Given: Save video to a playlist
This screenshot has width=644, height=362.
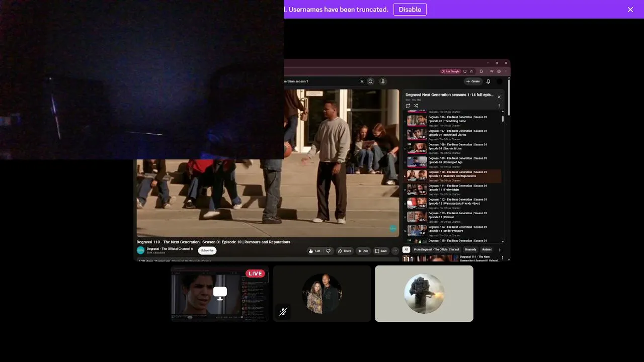Looking at the screenshot, I should [x=381, y=251].
